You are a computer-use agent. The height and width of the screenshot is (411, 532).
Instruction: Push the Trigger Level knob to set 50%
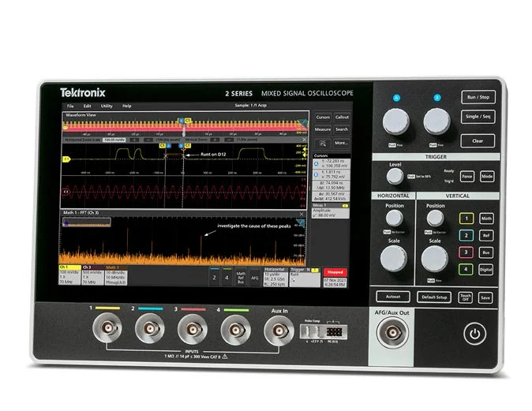click(395, 177)
